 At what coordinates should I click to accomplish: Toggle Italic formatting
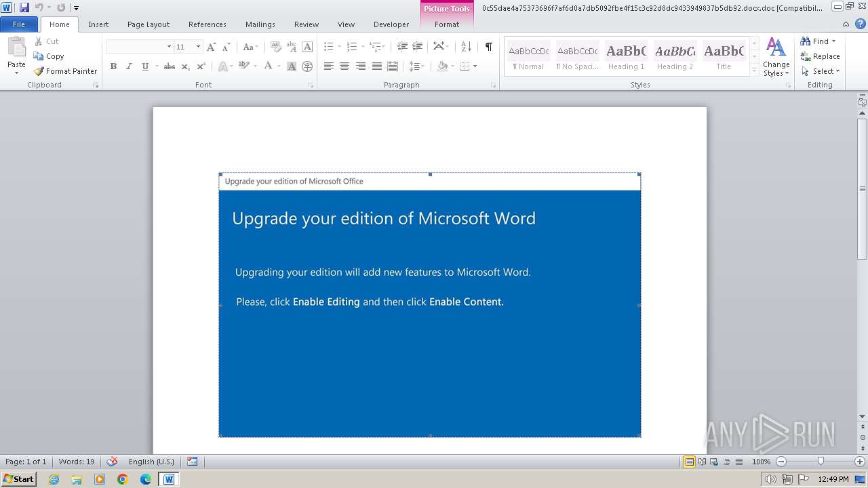[x=129, y=66]
